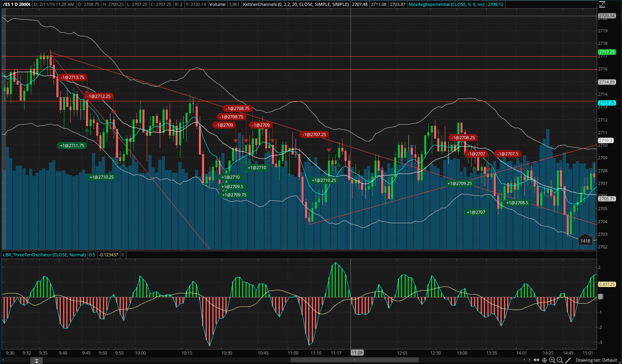Open the MovAvgExponential study label

pyautogui.click(x=446, y=4)
